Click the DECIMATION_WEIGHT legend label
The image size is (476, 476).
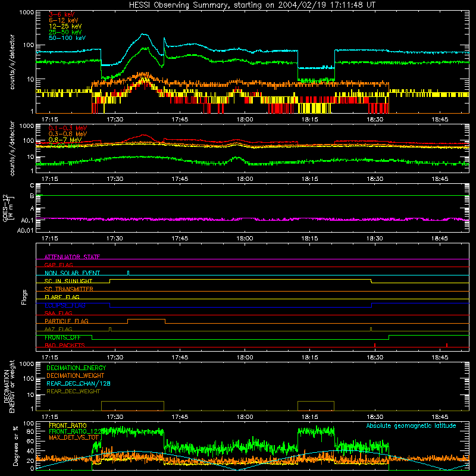point(76,375)
